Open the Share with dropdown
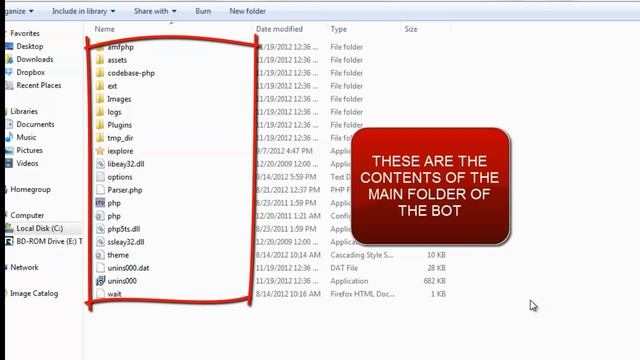Image resolution: width=640 pixels, height=360 pixels. [x=155, y=11]
